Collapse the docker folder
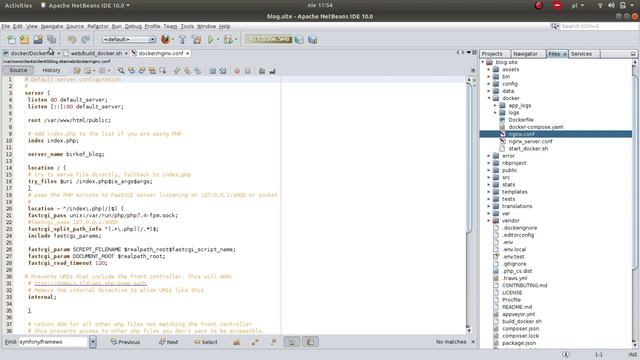Viewport: 640px width, 360px height. coord(489,98)
